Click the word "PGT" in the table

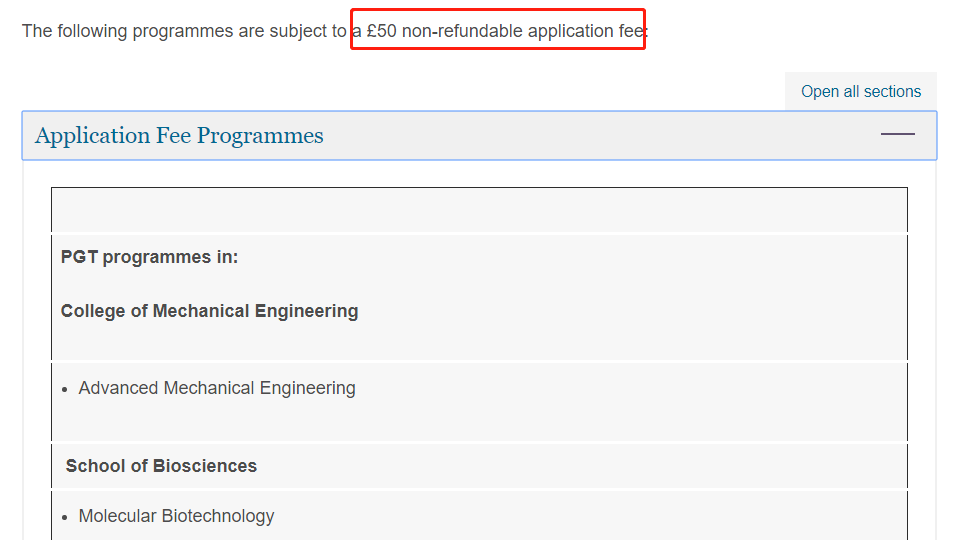click(x=79, y=257)
